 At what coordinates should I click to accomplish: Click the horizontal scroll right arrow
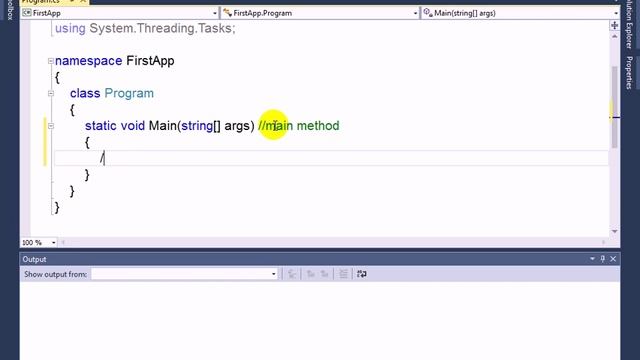[604, 242]
